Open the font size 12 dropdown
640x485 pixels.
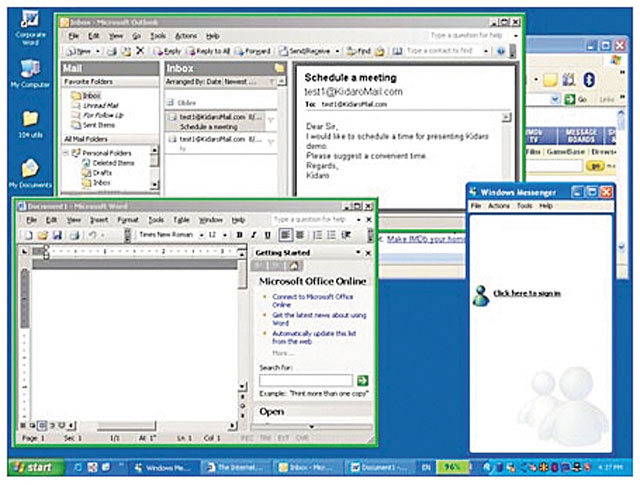pyautogui.click(x=225, y=235)
